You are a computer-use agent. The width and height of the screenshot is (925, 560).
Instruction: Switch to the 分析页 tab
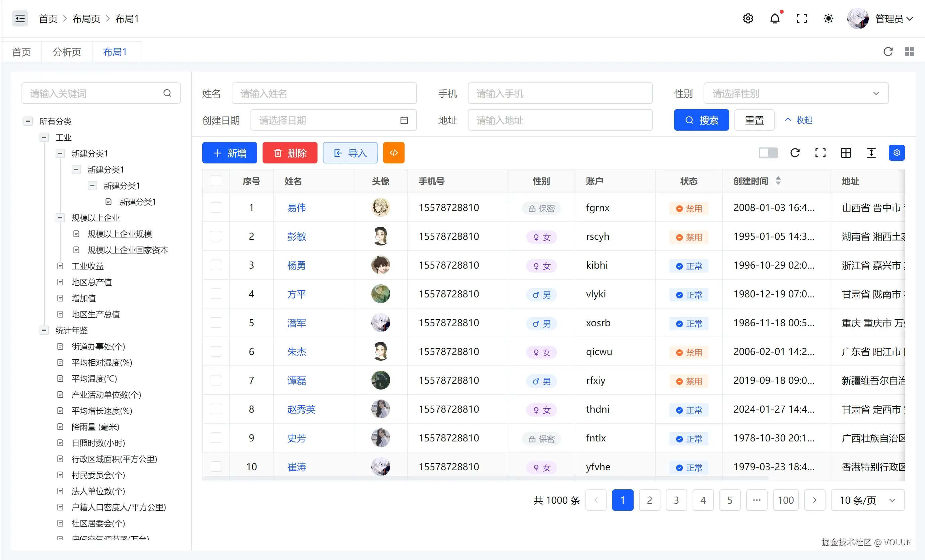point(67,52)
